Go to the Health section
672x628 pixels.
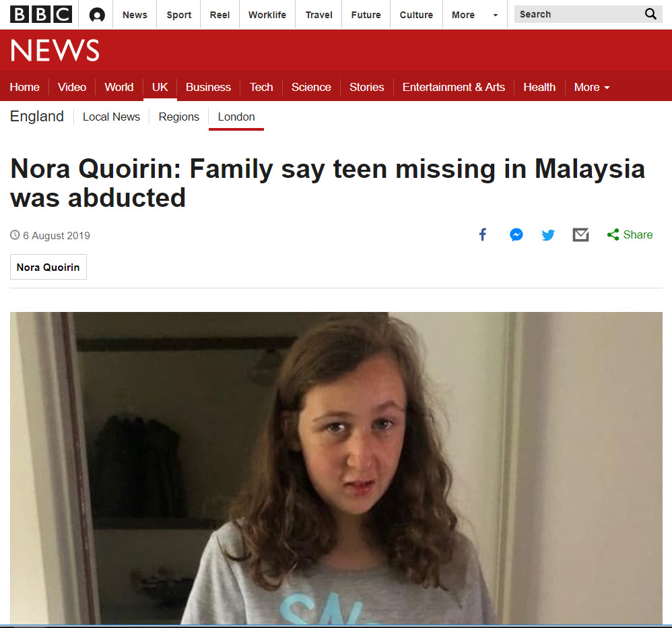pos(539,87)
